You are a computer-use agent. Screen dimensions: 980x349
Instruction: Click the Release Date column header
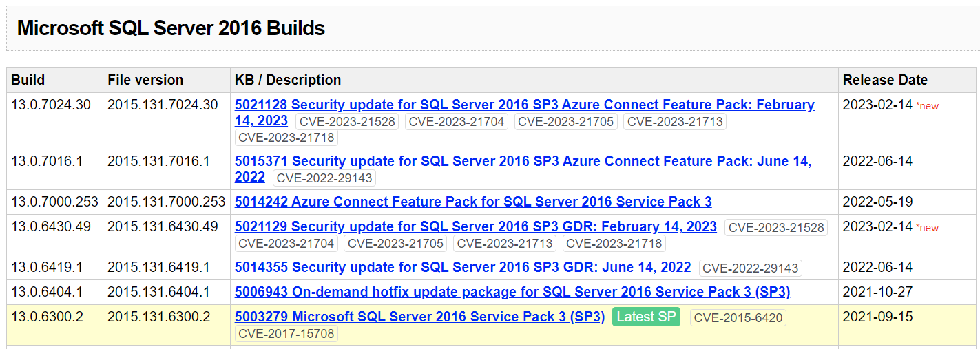[884, 81]
